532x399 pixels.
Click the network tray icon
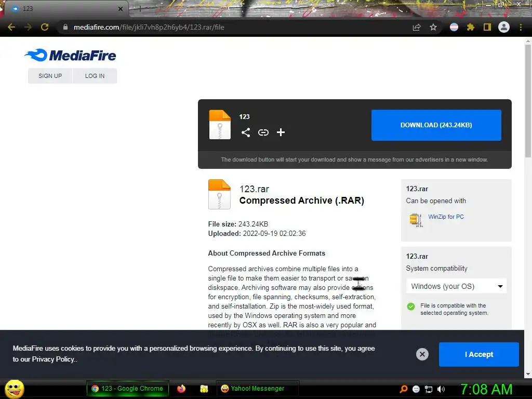[429, 389]
